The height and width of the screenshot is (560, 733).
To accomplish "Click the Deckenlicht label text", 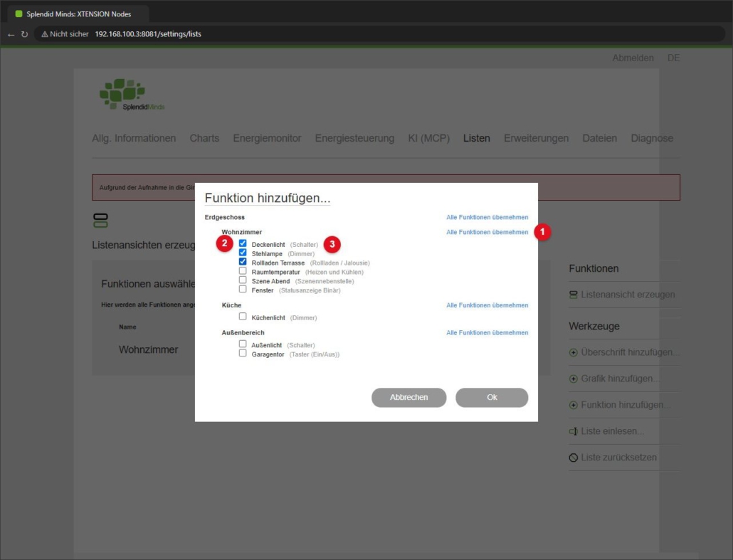I will coord(268,245).
